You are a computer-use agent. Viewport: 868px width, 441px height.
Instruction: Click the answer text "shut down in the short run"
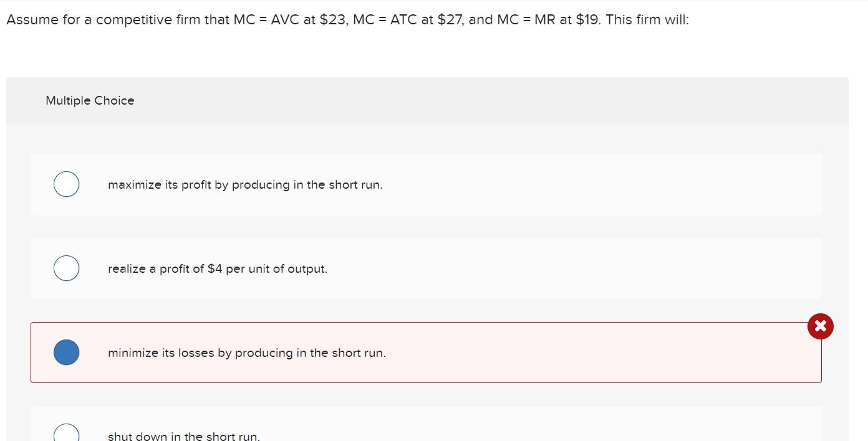coord(184,435)
